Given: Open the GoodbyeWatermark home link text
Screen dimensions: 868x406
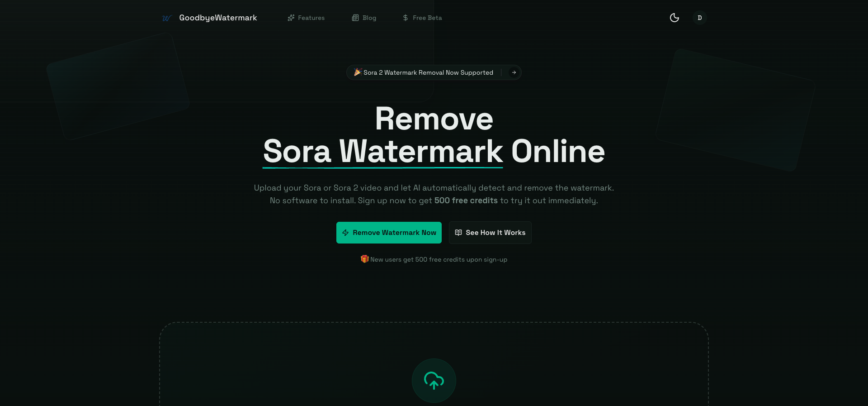Looking at the screenshot, I should 218,18.
